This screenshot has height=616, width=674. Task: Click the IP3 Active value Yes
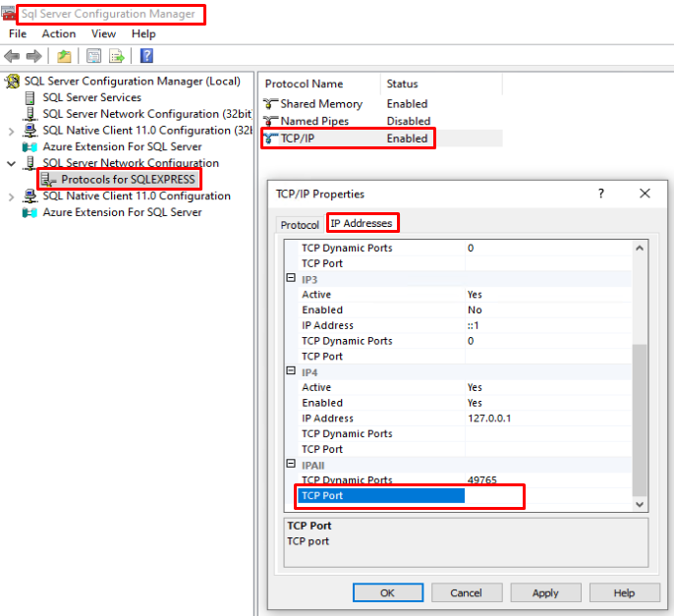point(475,295)
